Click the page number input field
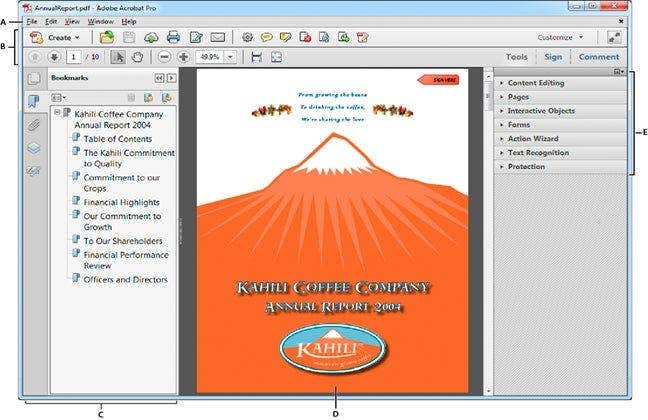648x420 pixels. click(x=75, y=57)
